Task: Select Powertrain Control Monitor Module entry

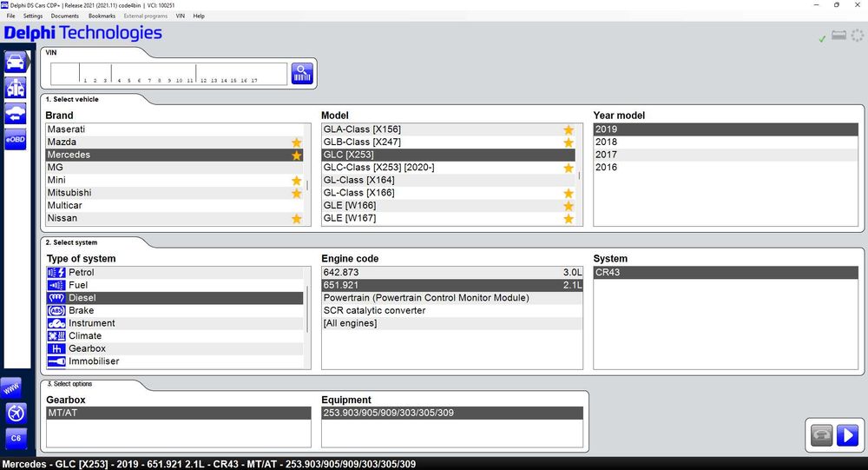Action: coord(452,298)
